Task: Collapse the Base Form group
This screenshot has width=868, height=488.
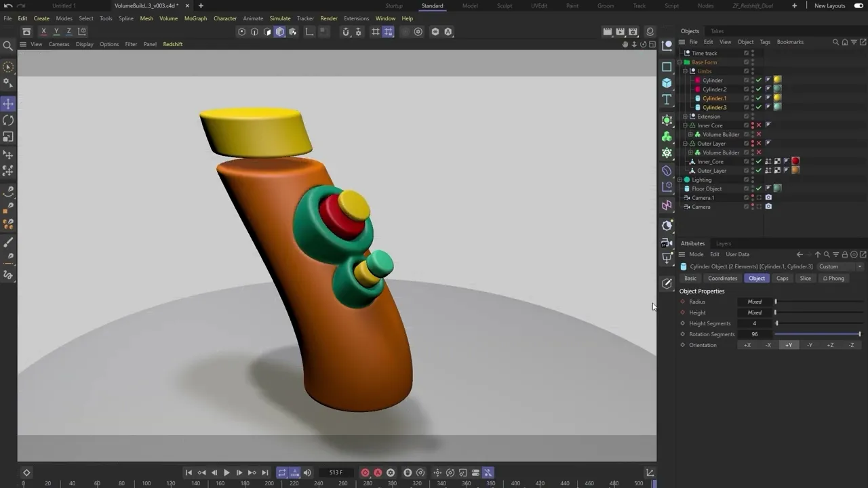Action: 679,62
